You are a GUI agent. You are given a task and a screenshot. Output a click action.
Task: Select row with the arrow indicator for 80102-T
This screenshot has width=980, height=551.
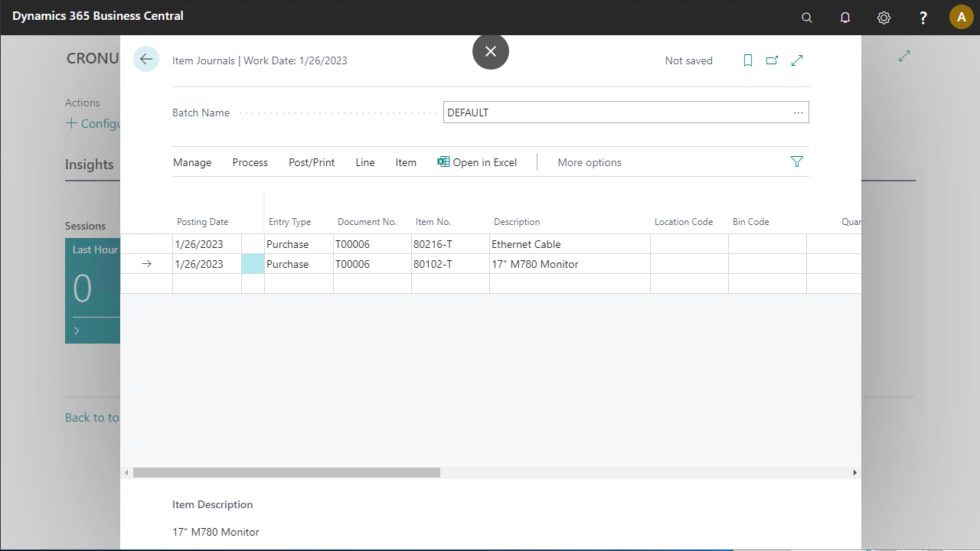tap(147, 264)
